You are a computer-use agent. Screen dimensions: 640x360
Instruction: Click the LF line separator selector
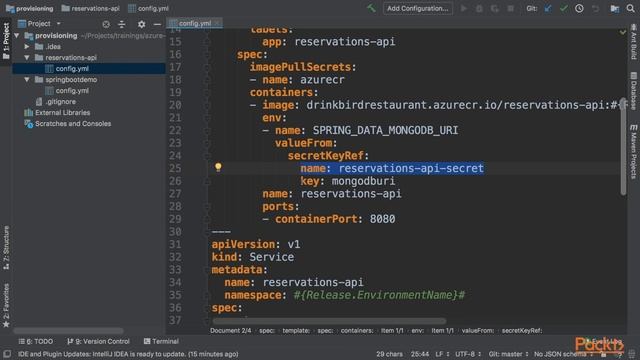442,354
